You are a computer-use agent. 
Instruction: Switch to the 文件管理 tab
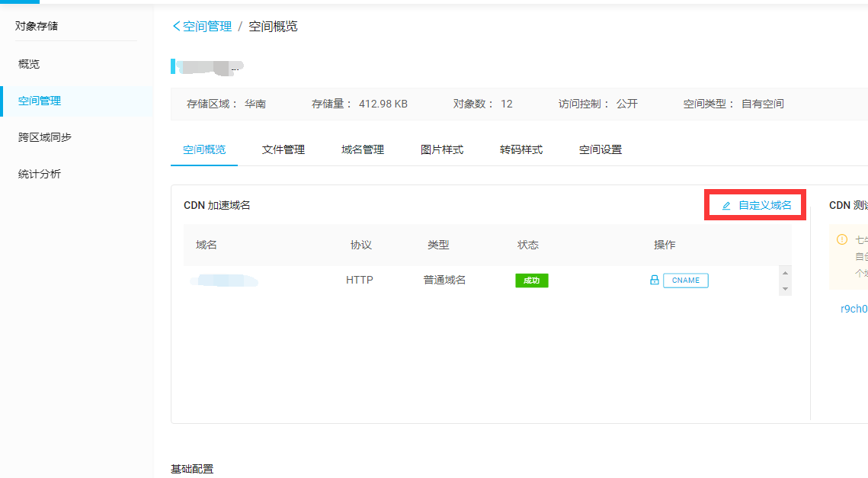283,150
